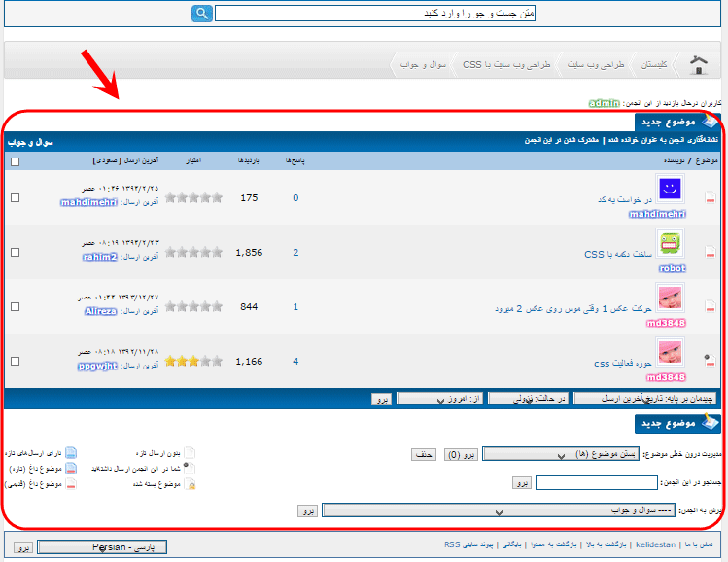The width and height of the screenshot is (728, 562).
Task: Click the legend icon for 'موضوع بسته شده'
Action: click(190, 484)
